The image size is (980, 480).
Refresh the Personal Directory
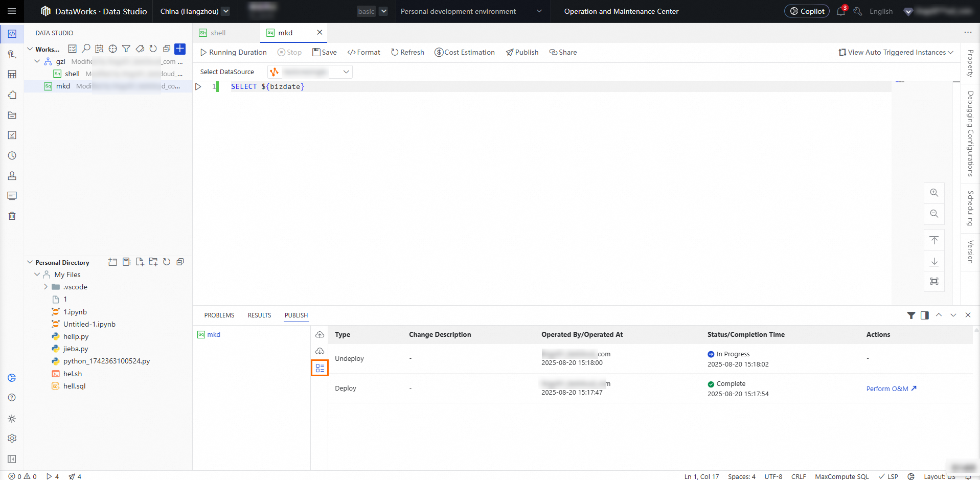[167, 262]
